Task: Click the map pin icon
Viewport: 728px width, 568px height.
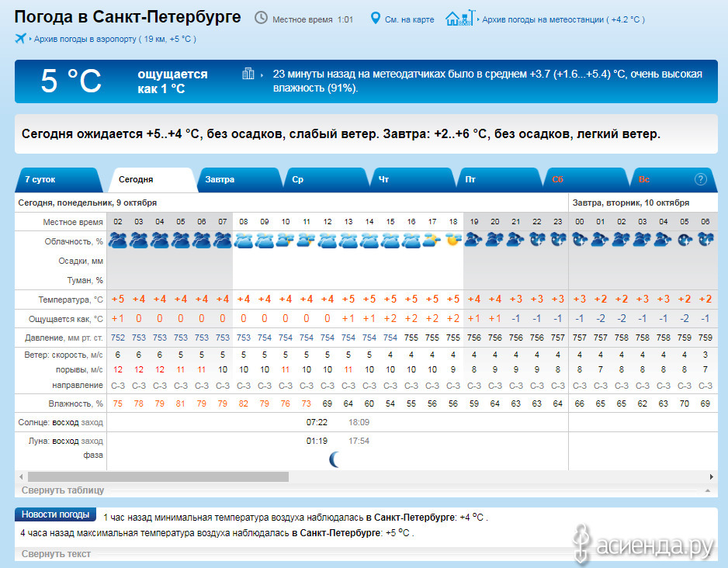Action: tap(375, 19)
